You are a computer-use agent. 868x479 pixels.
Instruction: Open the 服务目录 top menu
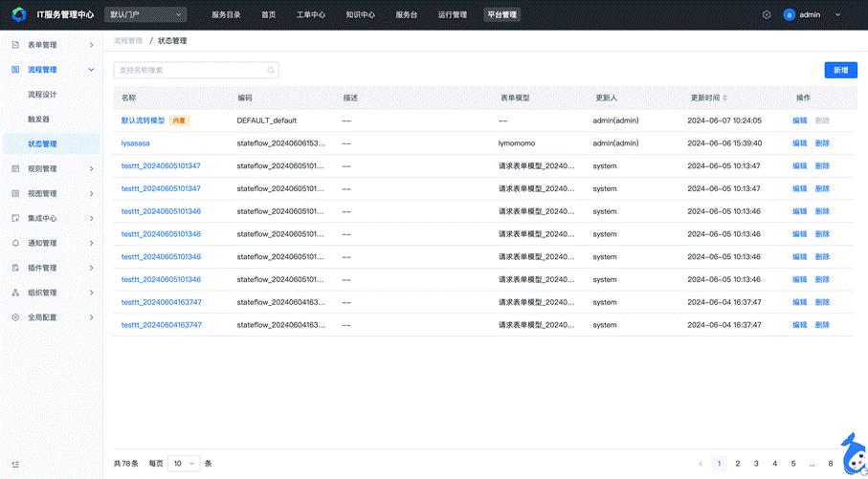226,15
